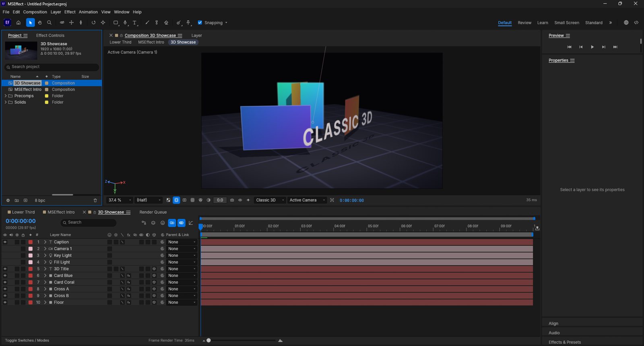Image resolution: width=644 pixels, height=346 pixels.
Task: Click the grid and guides icon below viewer
Action: (192, 200)
